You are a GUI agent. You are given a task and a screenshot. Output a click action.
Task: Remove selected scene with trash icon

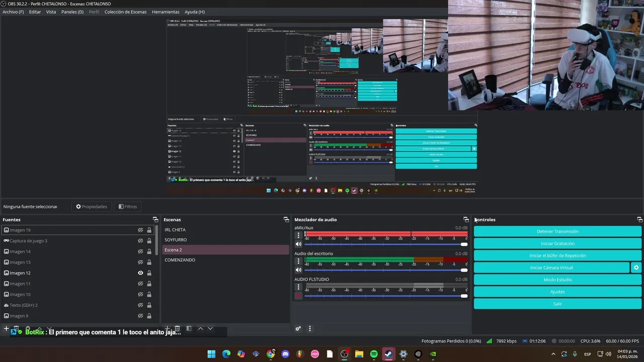pyautogui.click(x=177, y=329)
